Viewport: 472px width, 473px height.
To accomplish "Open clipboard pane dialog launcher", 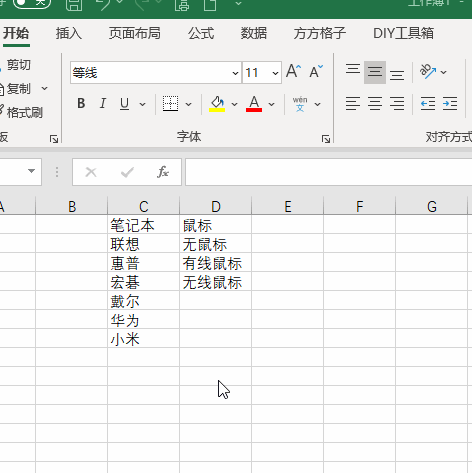I will pos(54,139).
